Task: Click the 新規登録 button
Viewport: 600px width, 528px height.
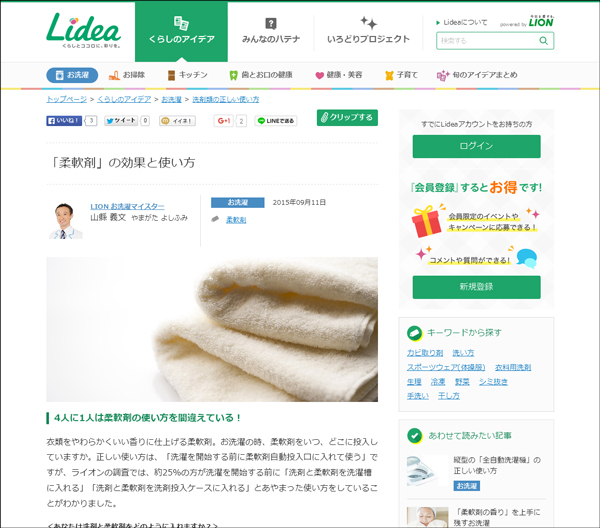Action: click(x=476, y=287)
